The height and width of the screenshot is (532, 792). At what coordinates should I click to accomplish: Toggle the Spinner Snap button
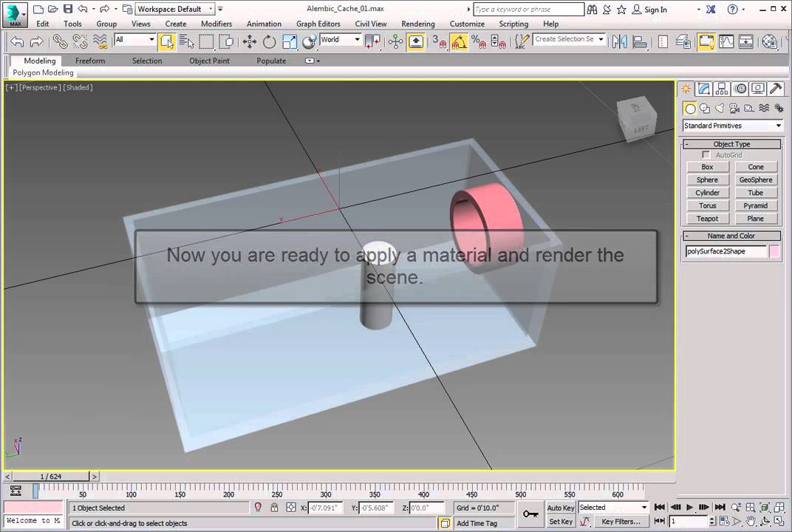pos(498,41)
